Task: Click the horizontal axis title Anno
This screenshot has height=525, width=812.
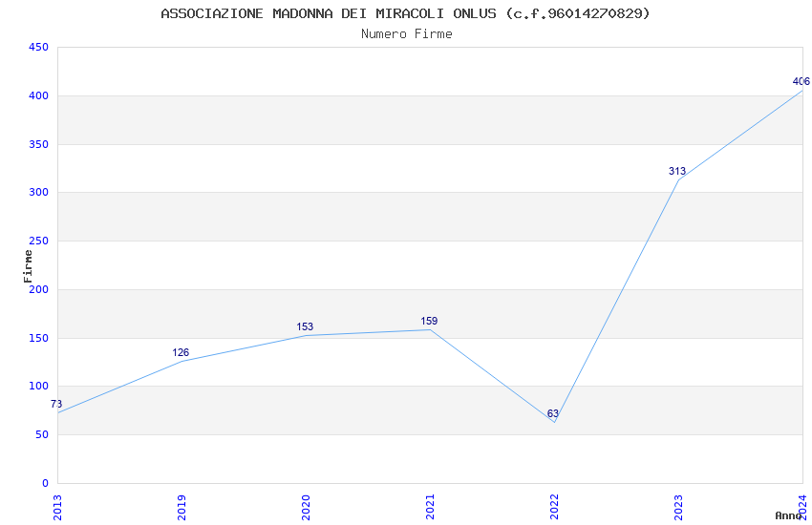Action: (x=788, y=515)
